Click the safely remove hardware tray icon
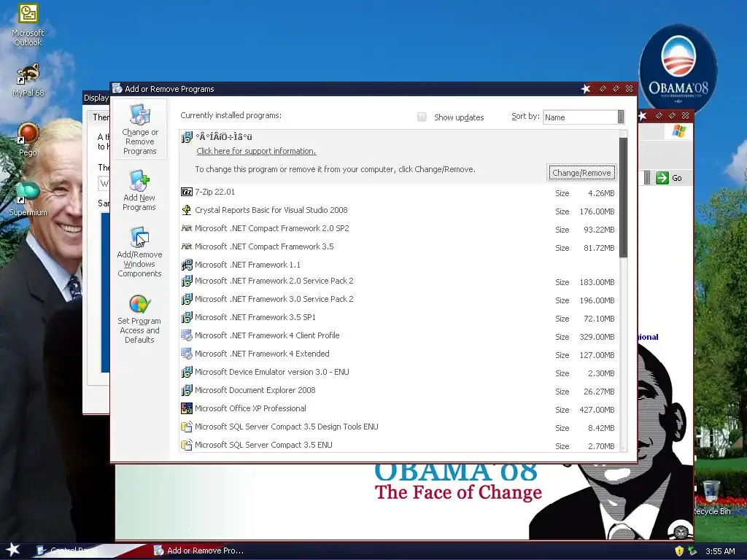747x560 pixels. [693, 551]
